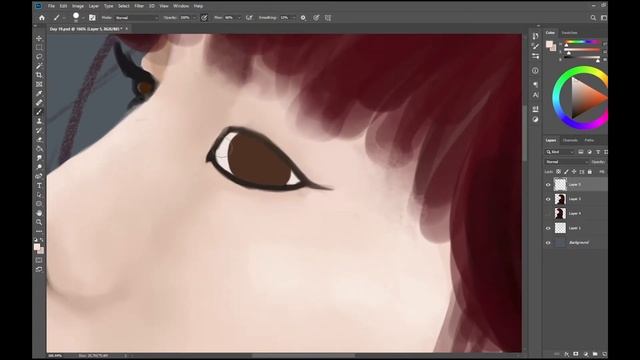Expand the Smoothing value dropdown
This screenshot has height=360, width=640.
(294, 18)
